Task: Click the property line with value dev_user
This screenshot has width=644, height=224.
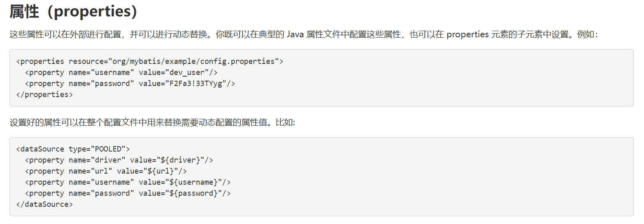Action: pos(121,72)
